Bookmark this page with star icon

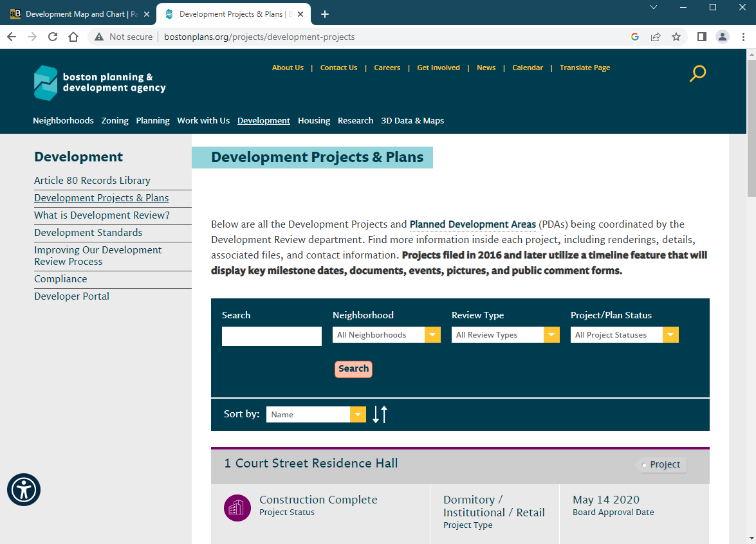point(676,37)
